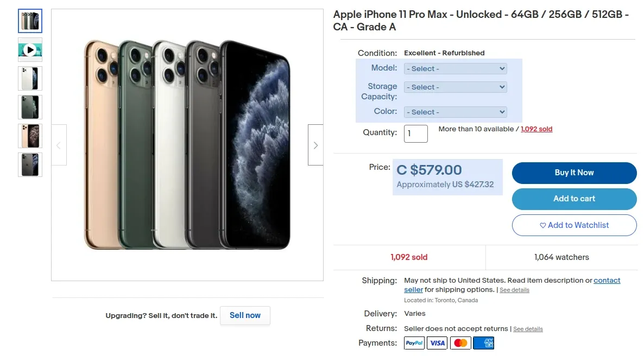Open the Model selection dropdown
The height and width of the screenshot is (356, 644).
(455, 68)
